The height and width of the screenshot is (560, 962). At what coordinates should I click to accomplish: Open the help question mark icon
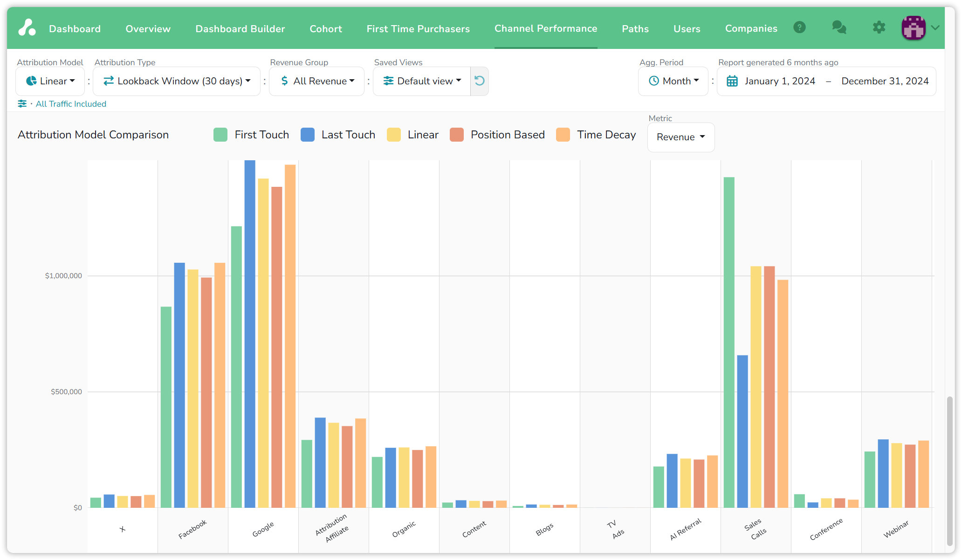click(799, 27)
